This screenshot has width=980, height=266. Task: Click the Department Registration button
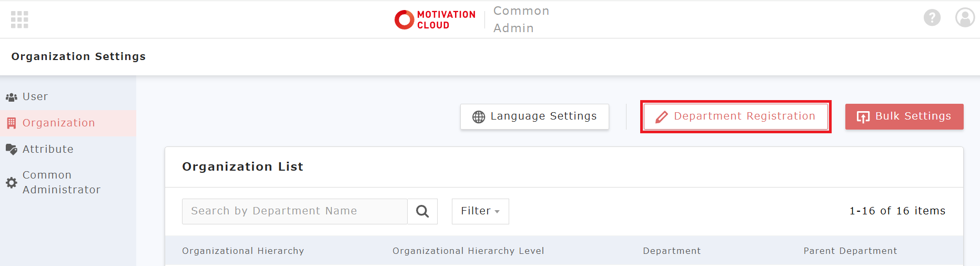coord(735,116)
